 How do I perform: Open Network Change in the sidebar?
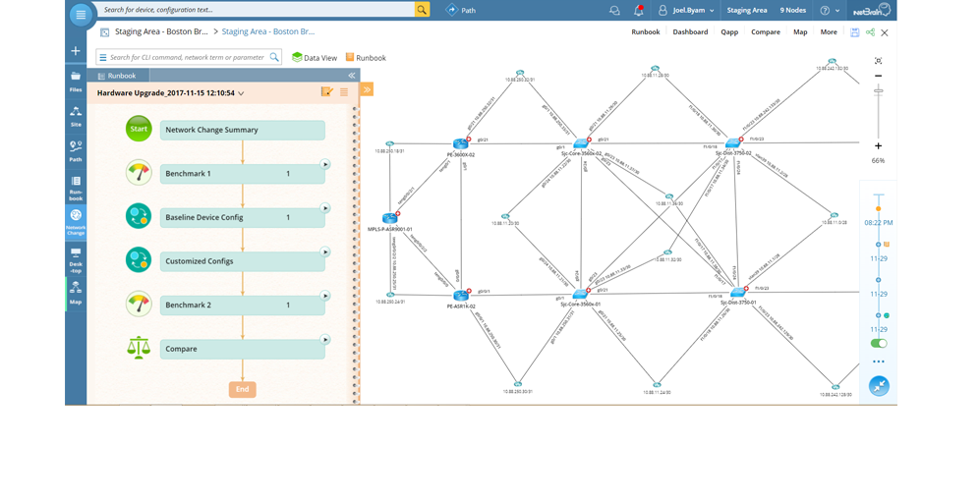click(x=76, y=223)
